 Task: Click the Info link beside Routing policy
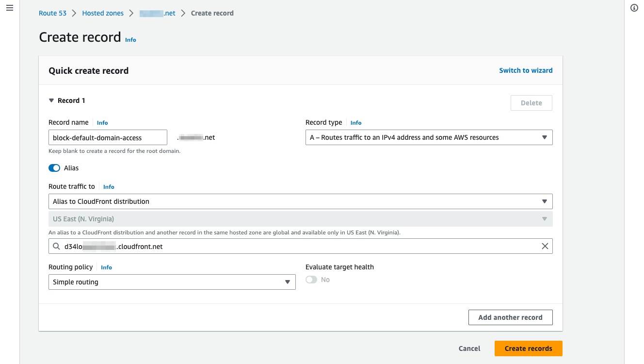pos(106,267)
